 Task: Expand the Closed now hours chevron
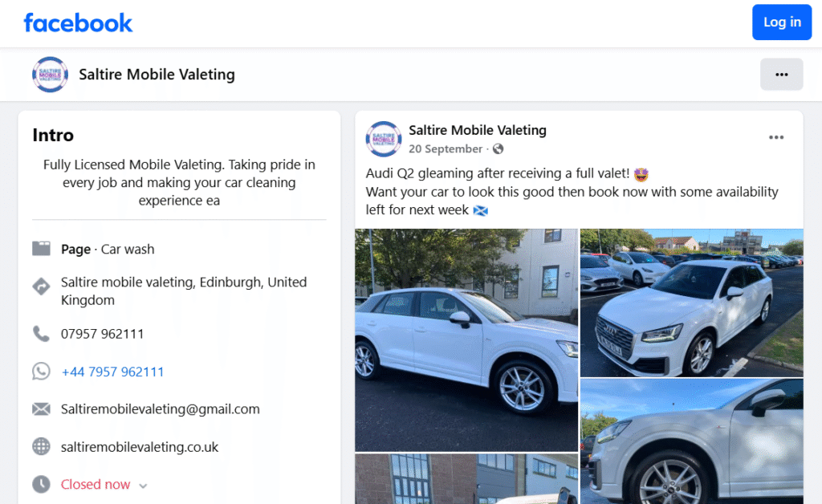pos(143,486)
